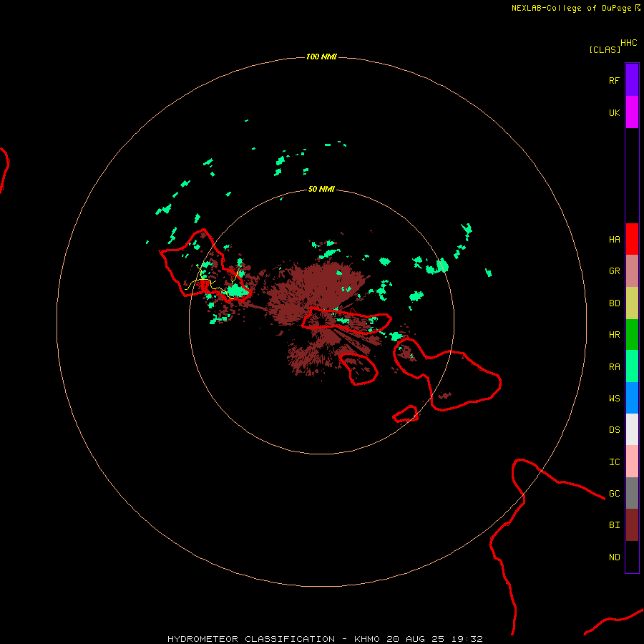Click the RA legend label

click(x=614, y=367)
